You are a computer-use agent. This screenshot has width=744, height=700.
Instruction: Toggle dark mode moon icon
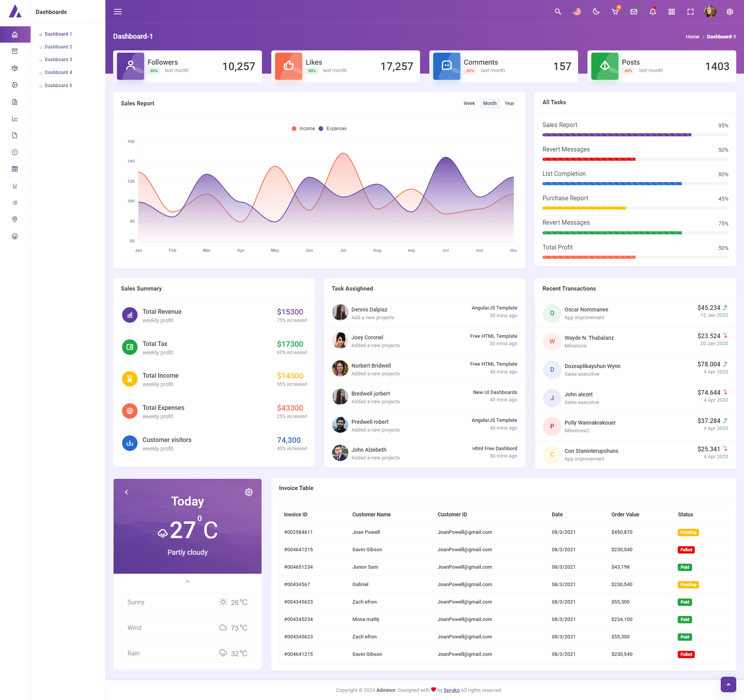coord(596,12)
